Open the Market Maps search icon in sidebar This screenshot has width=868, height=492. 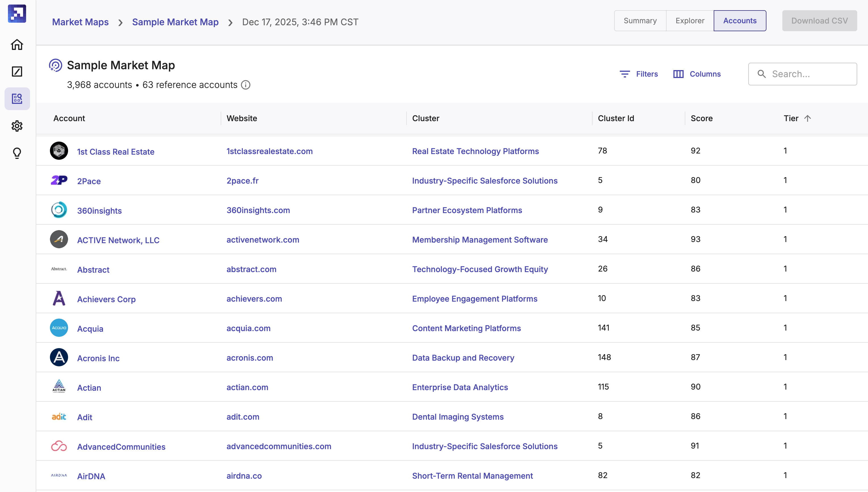click(17, 99)
